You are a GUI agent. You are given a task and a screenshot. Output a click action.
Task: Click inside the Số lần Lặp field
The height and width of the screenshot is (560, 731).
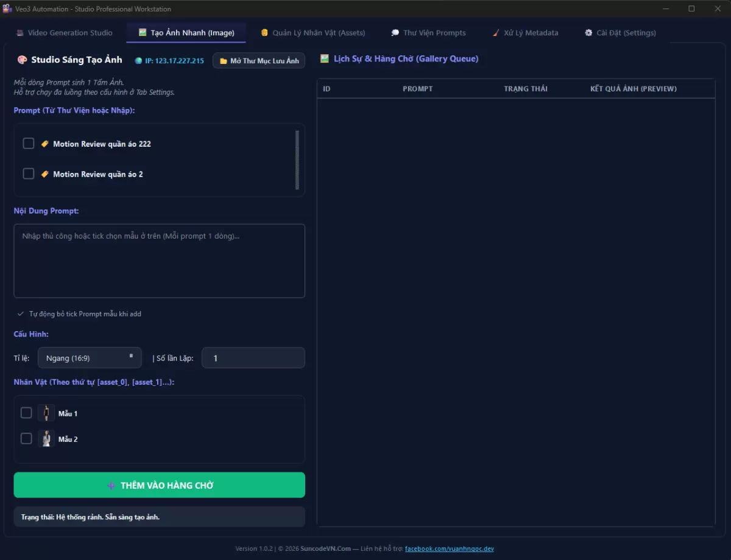tap(253, 358)
